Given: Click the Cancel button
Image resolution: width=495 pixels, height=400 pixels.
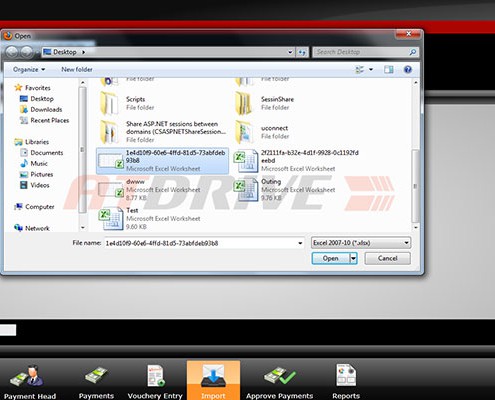Looking at the screenshot, I should click(x=387, y=258).
